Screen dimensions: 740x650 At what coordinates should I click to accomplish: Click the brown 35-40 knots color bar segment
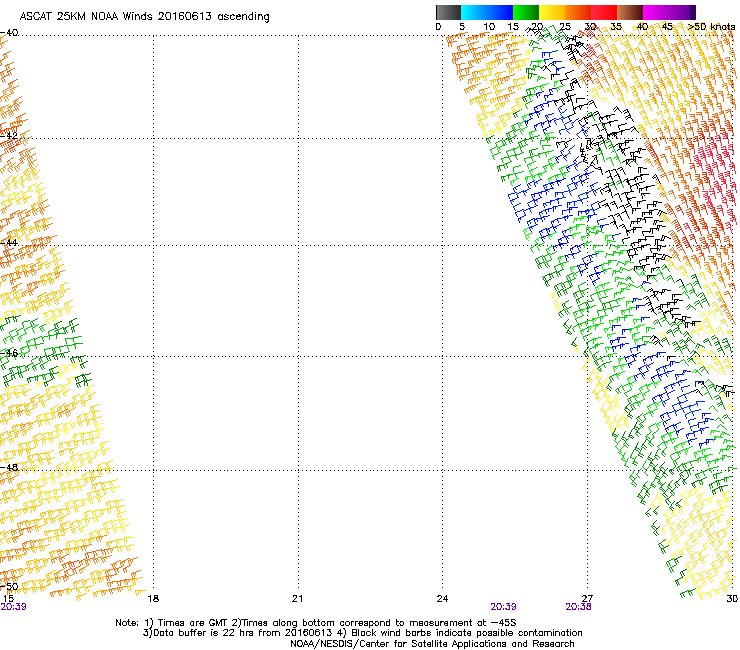tap(630, 12)
